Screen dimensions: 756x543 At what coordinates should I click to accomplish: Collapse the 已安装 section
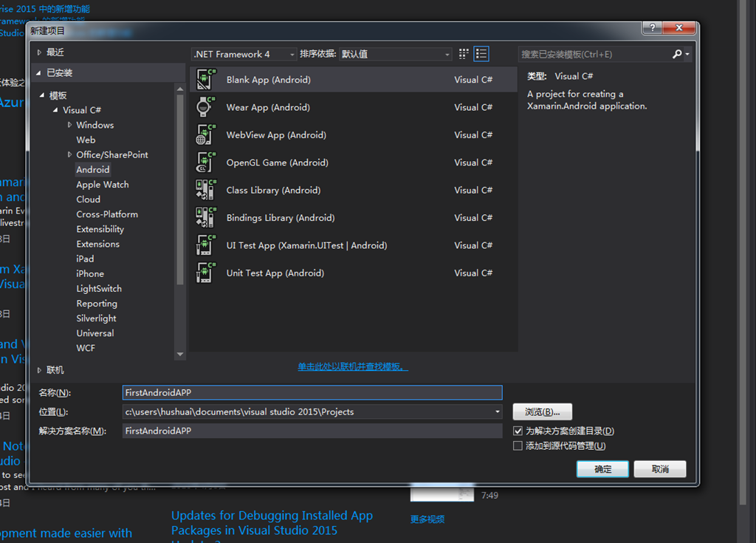click(38, 73)
